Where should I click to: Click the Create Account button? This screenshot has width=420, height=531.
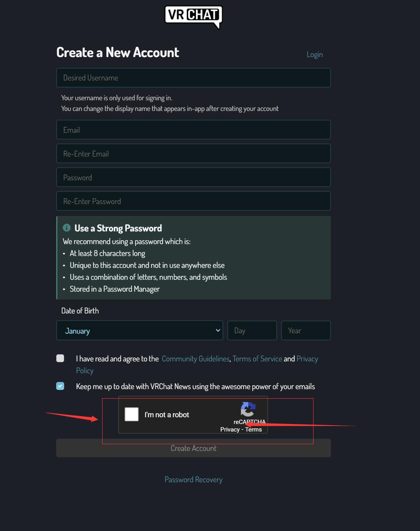194,448
